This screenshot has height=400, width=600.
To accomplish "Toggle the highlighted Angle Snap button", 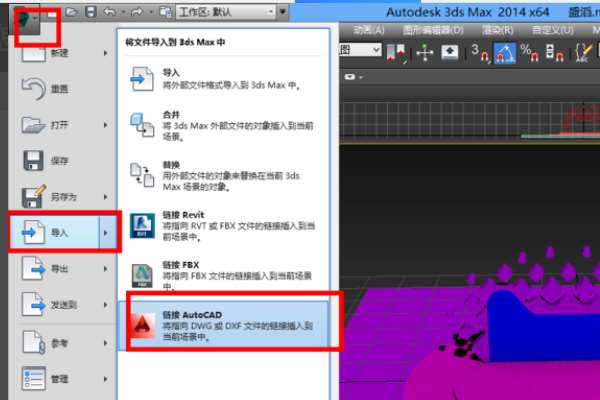I will coord(505,52).
